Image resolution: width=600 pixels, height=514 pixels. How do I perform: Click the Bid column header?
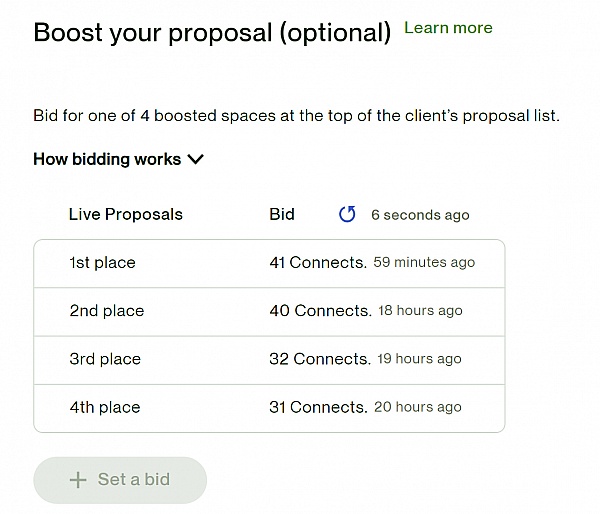click(x=282, y=214)
